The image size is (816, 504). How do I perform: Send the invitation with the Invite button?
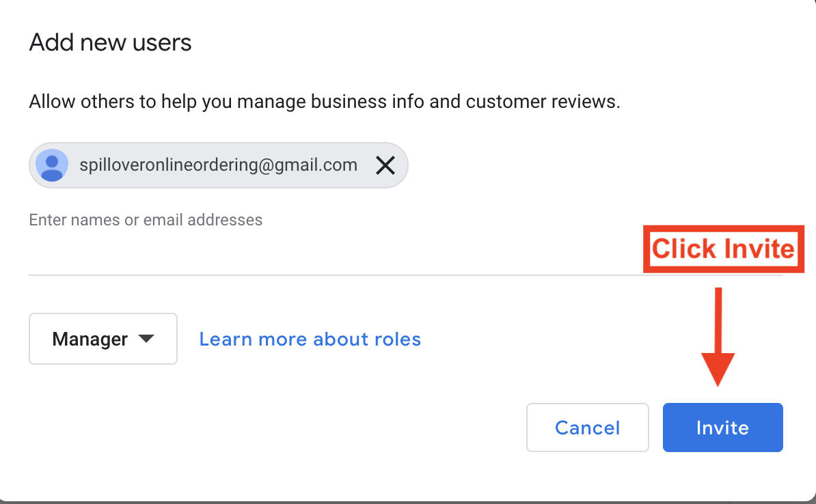[x=723, y=428]
